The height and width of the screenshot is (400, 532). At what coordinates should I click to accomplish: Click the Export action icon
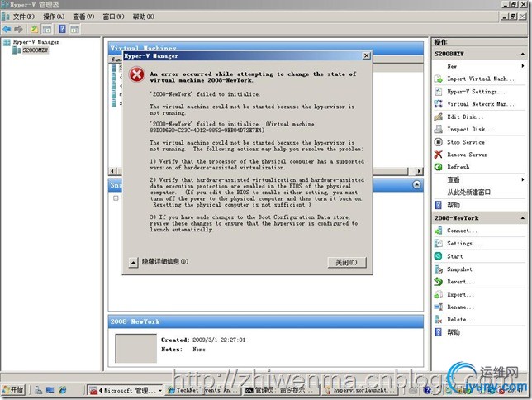pos(439,294)
